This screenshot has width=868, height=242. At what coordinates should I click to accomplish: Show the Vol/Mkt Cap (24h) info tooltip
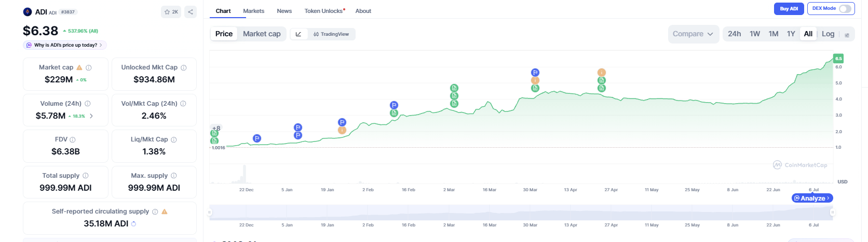[183, 104]
